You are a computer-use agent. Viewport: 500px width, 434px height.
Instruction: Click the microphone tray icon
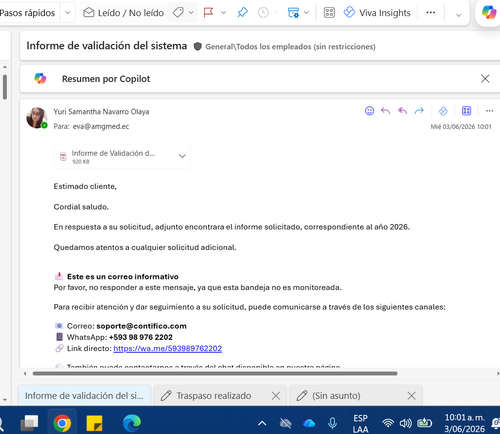coord(332,423)
